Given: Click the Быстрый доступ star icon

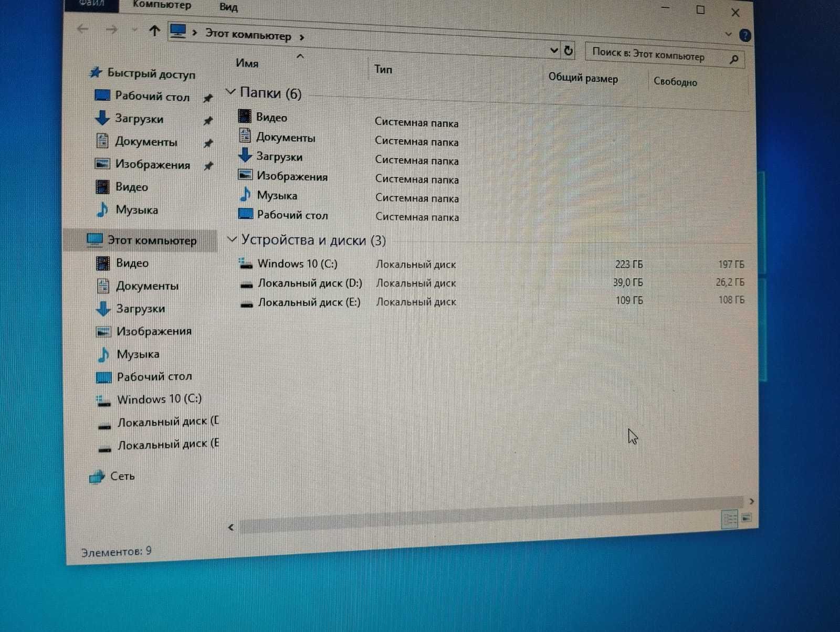Looking at the screenshot, I should click(96, 72).
